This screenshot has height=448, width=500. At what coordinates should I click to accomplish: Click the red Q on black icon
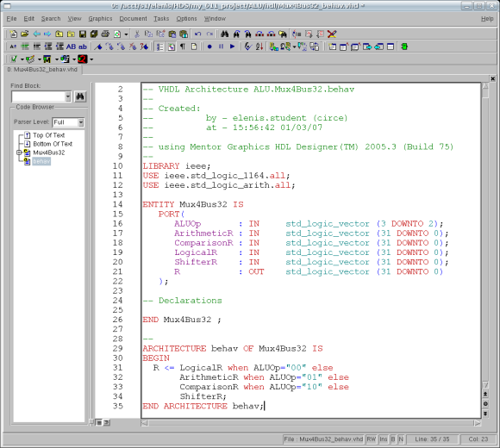82,59
